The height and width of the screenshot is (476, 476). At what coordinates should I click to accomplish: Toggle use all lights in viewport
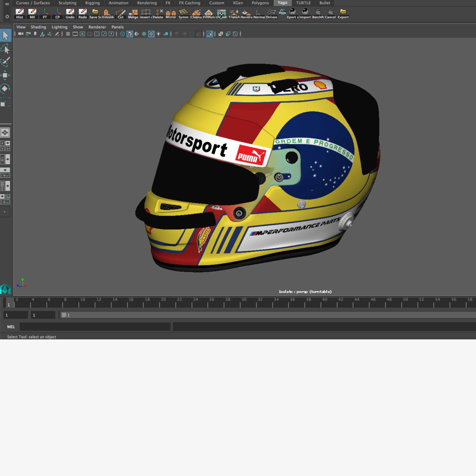(x=158, y=34)
